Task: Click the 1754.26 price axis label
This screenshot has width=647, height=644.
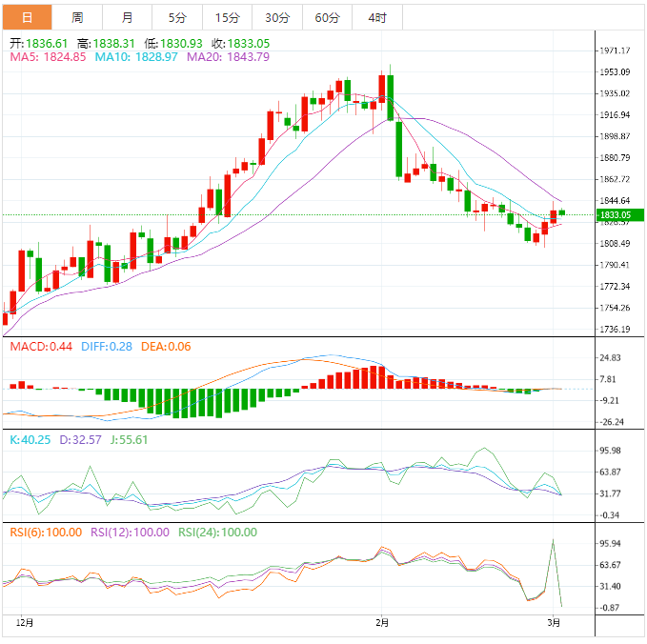Action: [615, 308]
